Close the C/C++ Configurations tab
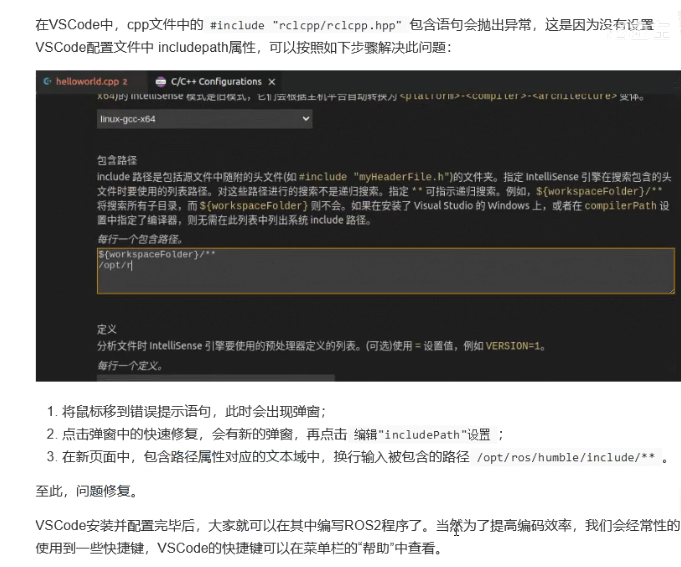Image resolution: width=681 pixels, height=567 pixels. pyautogui.click(x=272, y=82)
